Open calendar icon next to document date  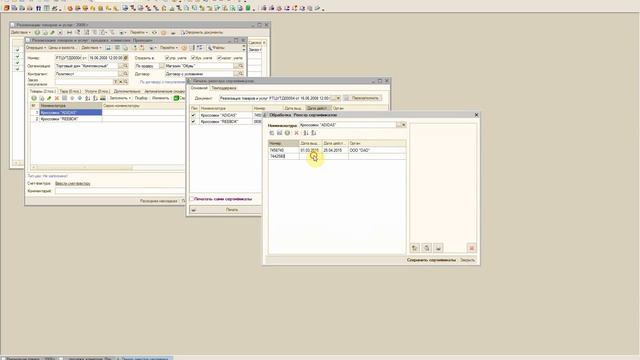pos(126,58)
